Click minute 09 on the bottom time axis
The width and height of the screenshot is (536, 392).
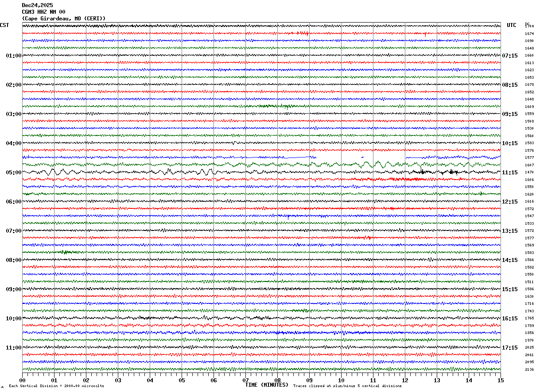click(309, 380)
